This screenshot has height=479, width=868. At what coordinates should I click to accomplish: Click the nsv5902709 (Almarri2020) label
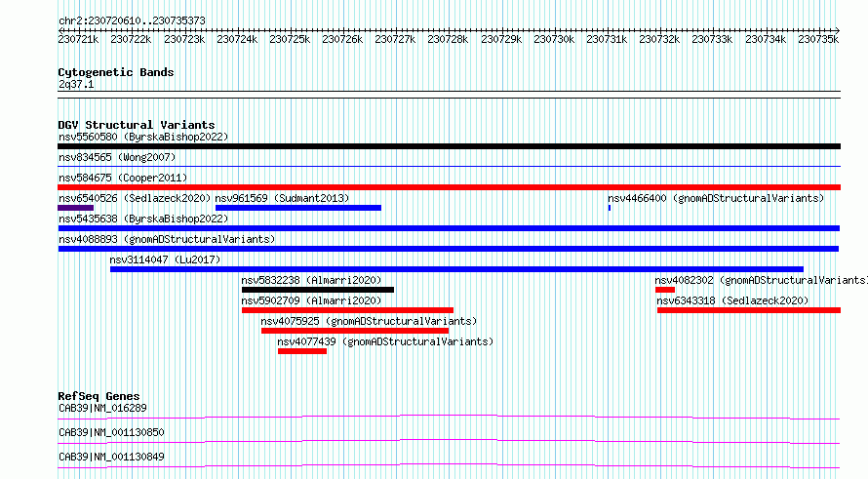(x=312, y=300)
